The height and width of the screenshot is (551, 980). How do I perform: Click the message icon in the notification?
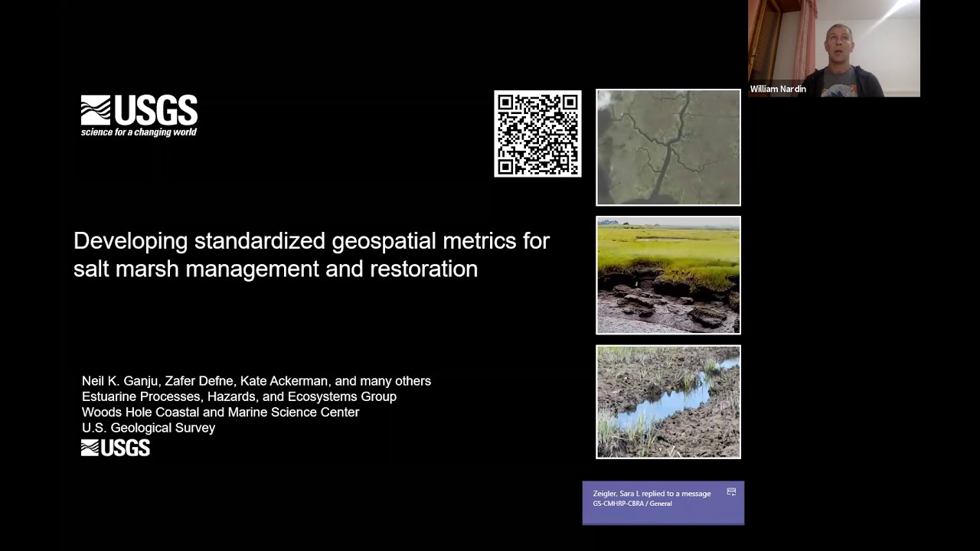(731, 492)
